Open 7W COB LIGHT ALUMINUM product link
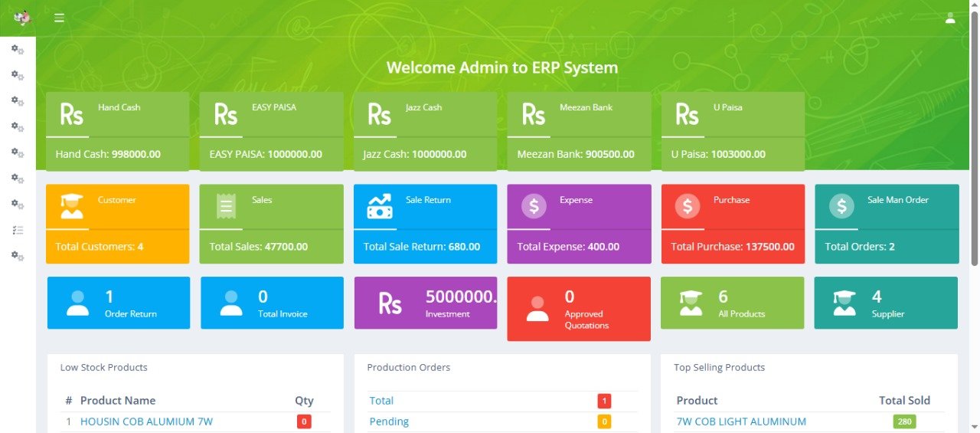Screen dimensions: 980x433 (x=740, y=422)
